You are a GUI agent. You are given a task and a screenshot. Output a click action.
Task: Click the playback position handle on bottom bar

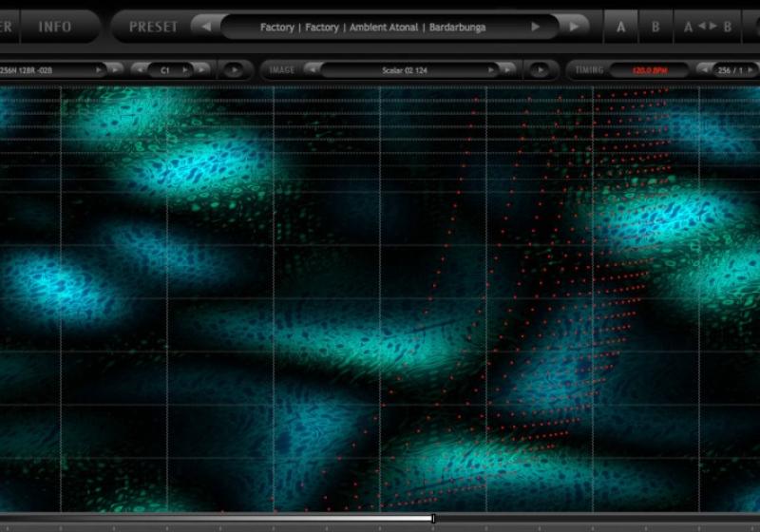(433, 519)
